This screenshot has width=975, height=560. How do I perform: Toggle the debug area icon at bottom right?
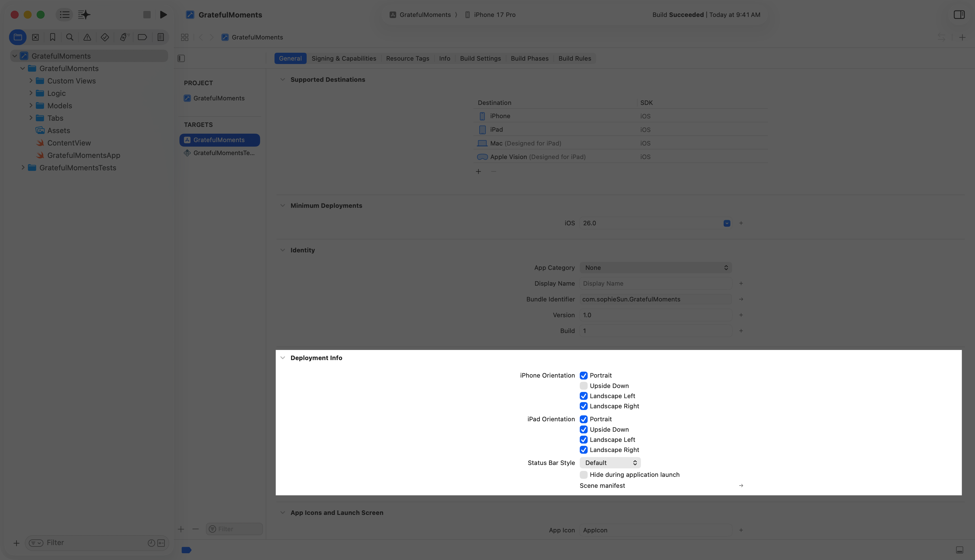959,550
